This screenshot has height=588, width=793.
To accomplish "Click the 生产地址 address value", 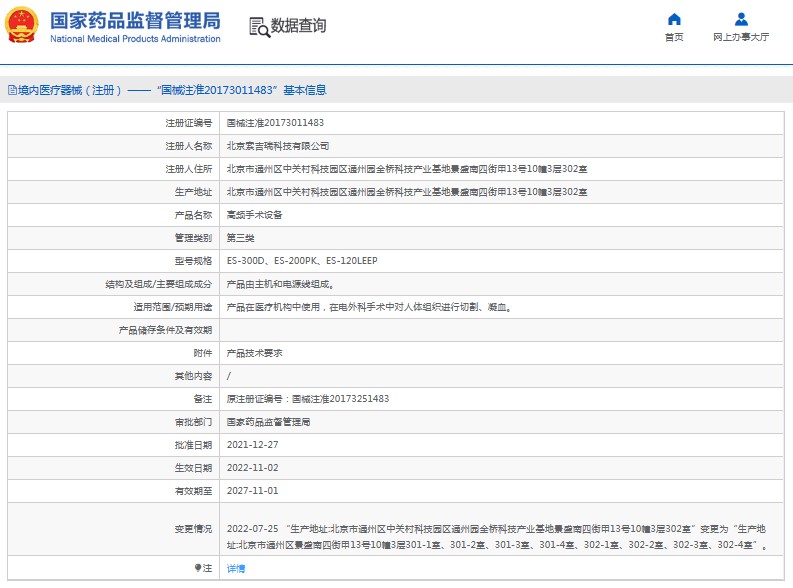I will (407, 192).
